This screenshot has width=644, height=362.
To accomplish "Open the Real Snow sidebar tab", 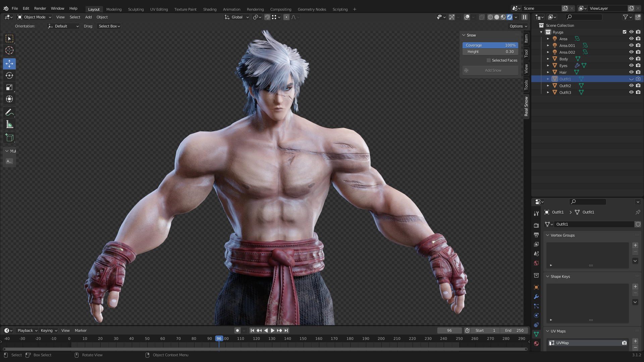I will [x=526, y=107].
